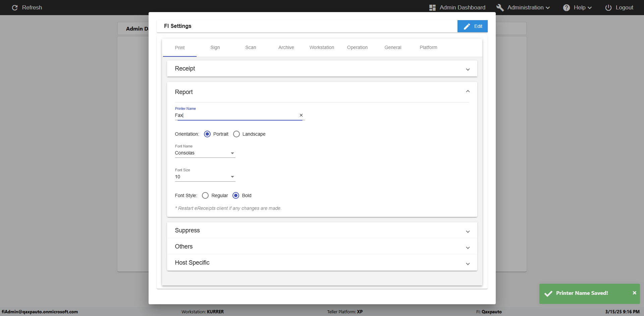Open the Font Name dropdown
The width and height of the screenshot is (644, 316).
205,153
